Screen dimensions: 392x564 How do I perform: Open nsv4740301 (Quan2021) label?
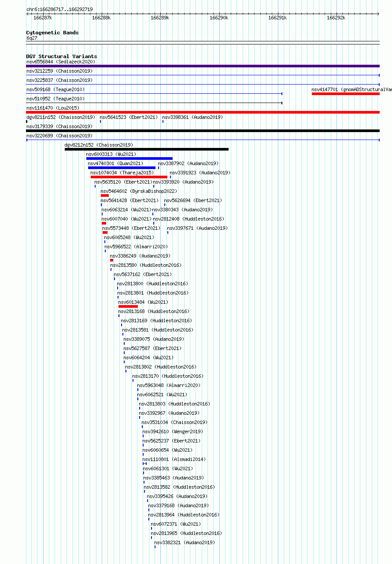click(x=116, y=163)
